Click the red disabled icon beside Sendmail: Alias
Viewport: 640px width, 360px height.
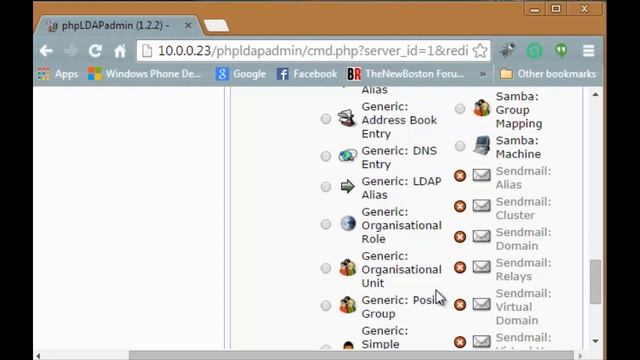click(460, 176)
